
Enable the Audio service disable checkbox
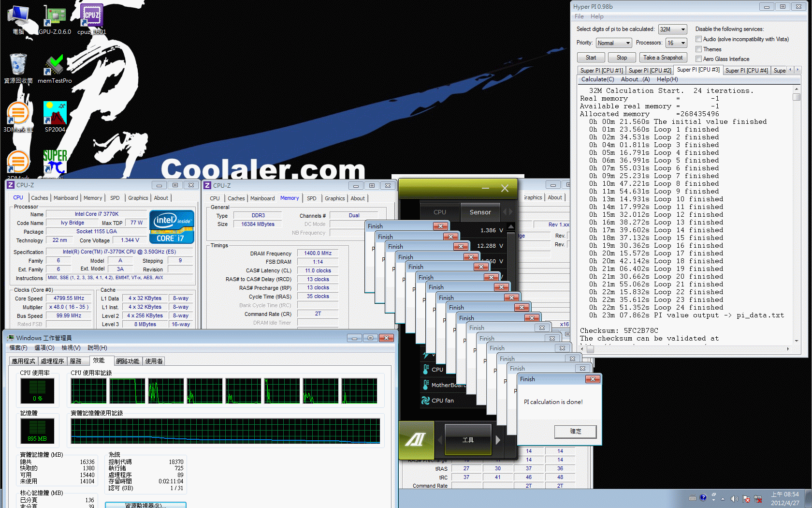[698, 39]
